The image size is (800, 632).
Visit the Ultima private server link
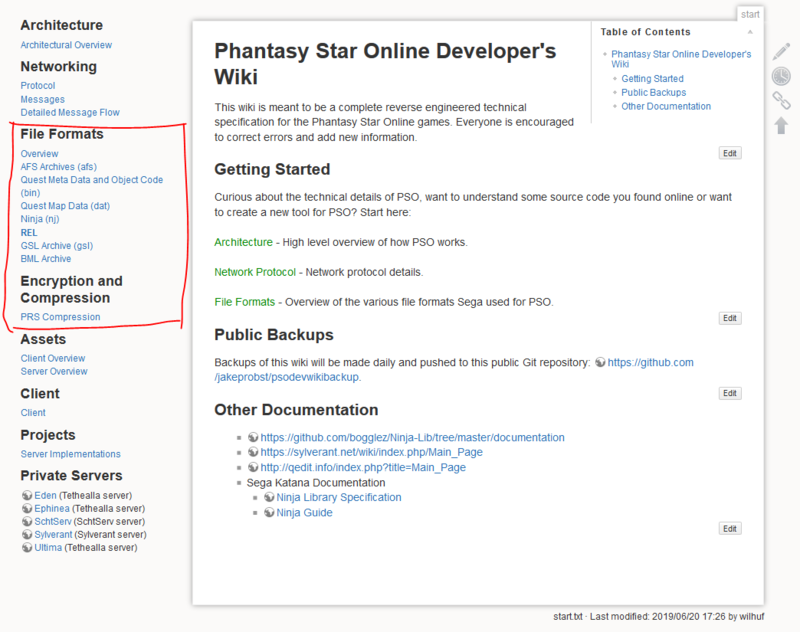[48, 547]
